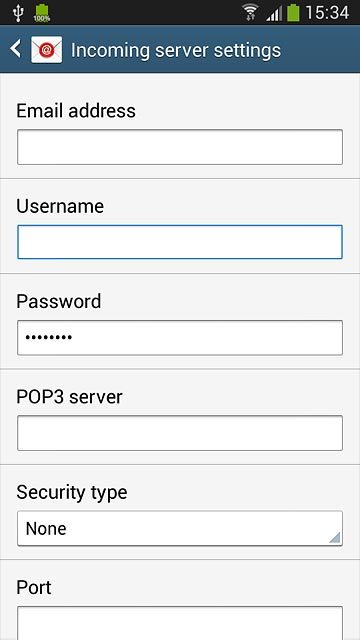Tap the email app envelope icon
Screen dimensions: 360x640
[47, 49]
